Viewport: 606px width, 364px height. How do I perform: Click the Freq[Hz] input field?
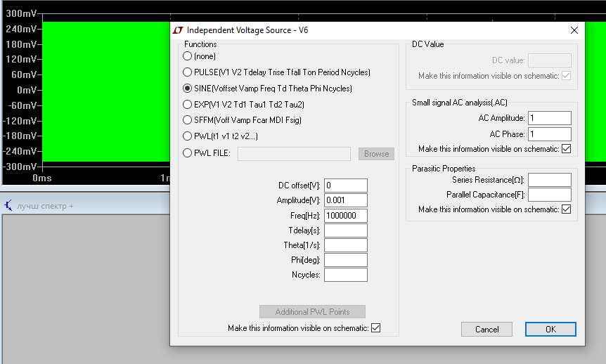tap(345, 216)
